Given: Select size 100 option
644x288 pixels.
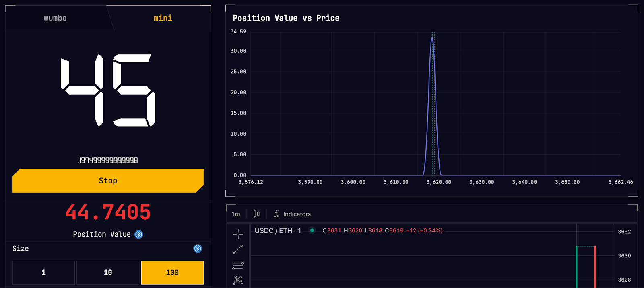Looking at the screenshot, I should [172, 272].
